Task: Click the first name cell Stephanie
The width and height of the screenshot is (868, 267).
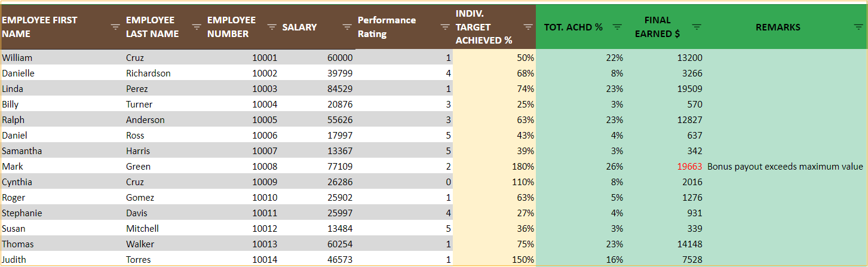Action: point(62,213)
